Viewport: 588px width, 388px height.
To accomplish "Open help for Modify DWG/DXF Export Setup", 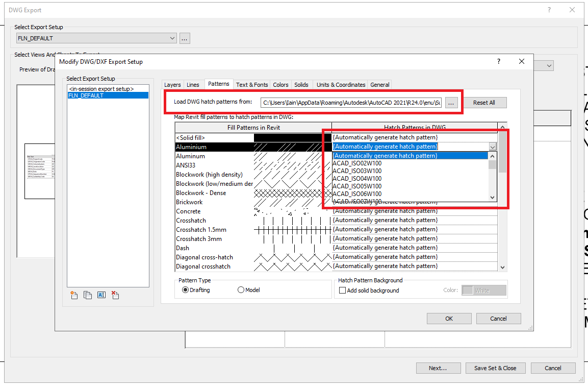I will pyautogui.click(x=498, y=61).
